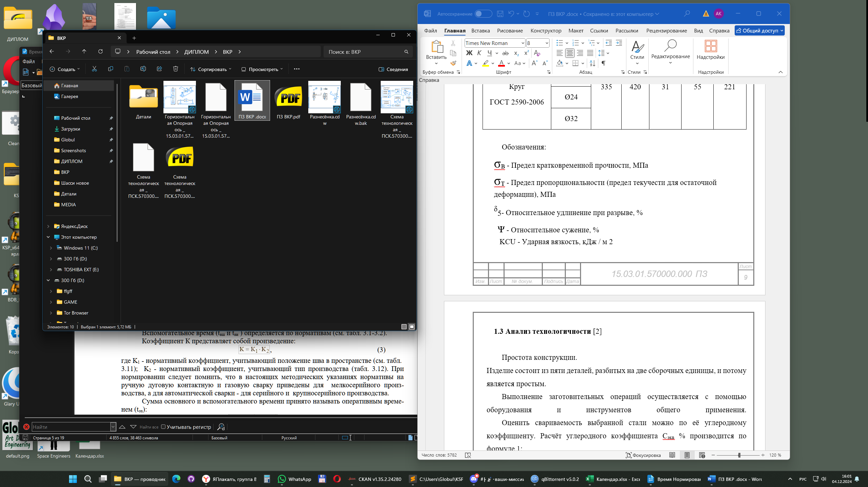Justify the paragraph text in Word

(590, 53)
